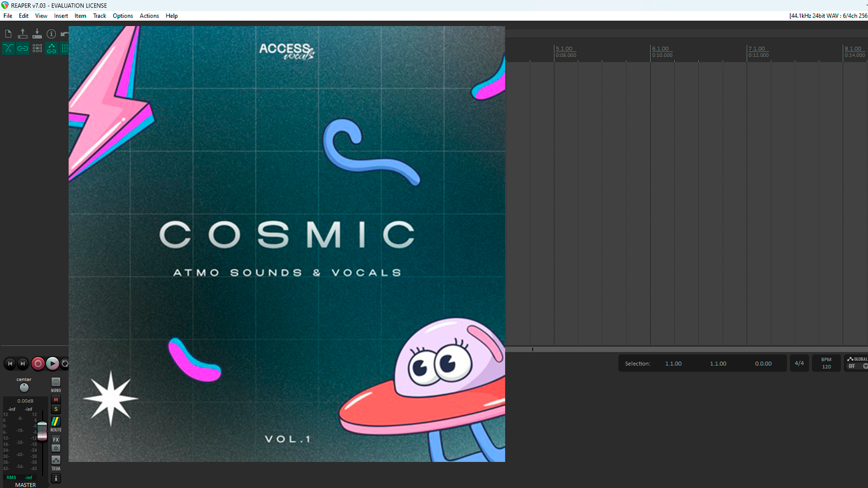Click the selection length value 0.0.00
Screen dimensions: 868x488
click(x=763, y=363)
